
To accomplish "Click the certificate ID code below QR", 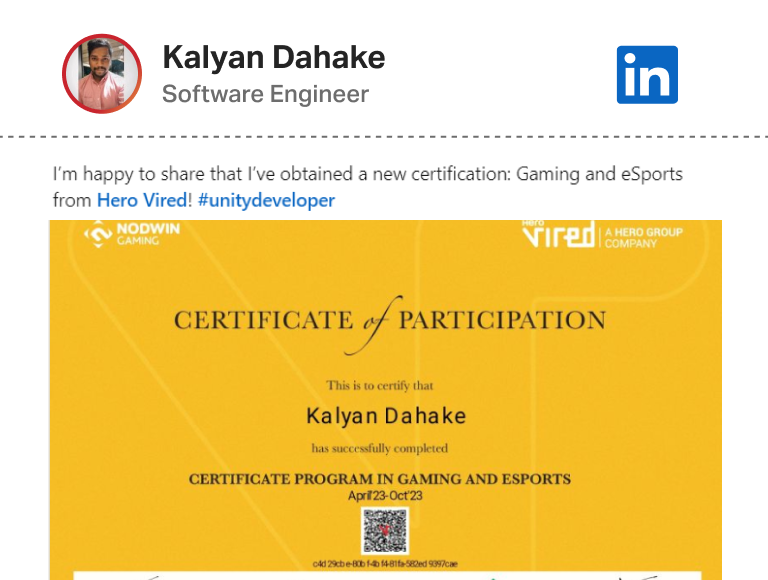I will tap(385, 564).
